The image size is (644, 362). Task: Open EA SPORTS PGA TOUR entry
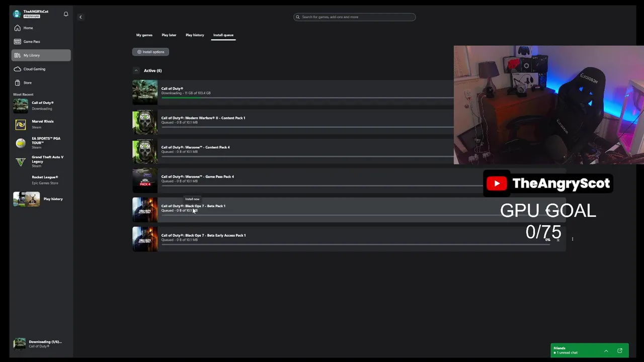(41, 143)
